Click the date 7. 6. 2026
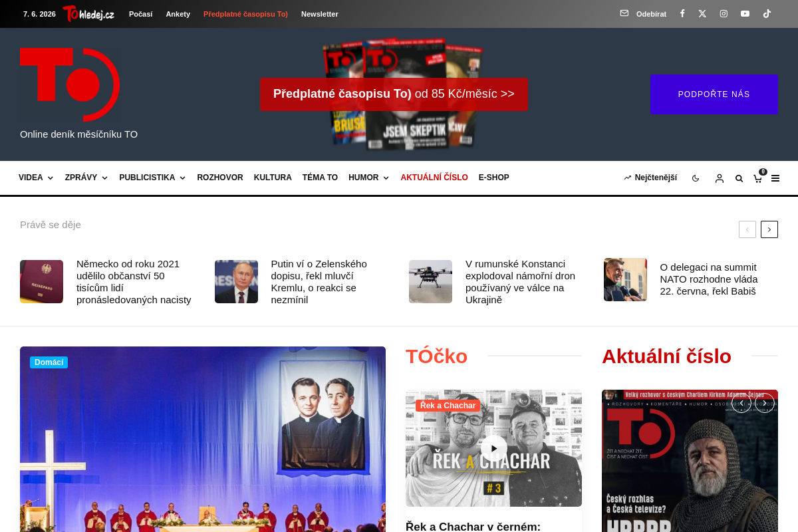 pyautogui.click(x=39, y=14)
